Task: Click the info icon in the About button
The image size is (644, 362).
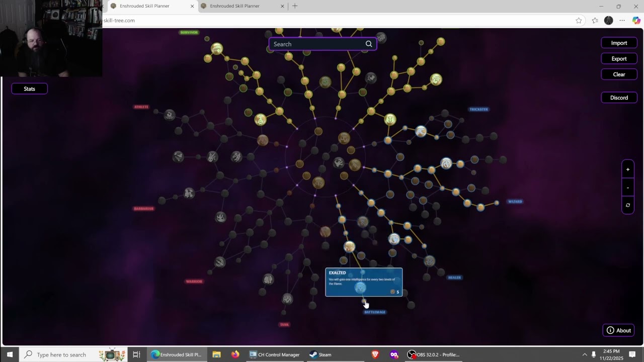Action: coord(610,330)
